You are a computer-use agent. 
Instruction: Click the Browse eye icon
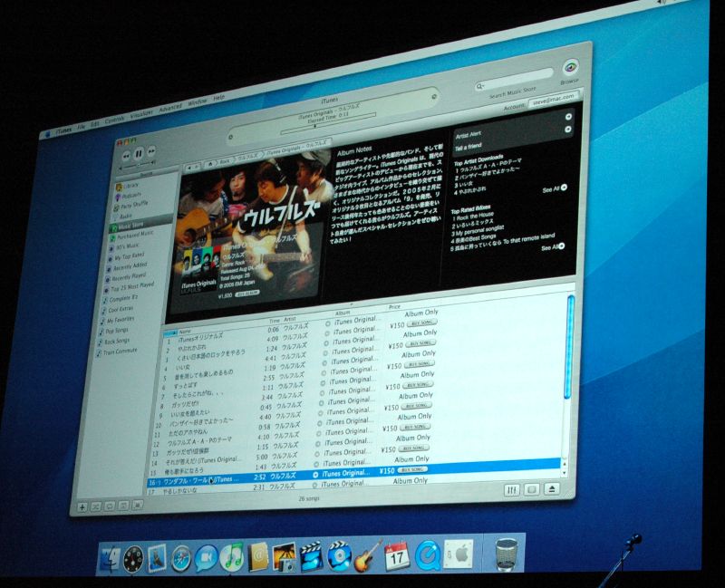click(571, 67)
